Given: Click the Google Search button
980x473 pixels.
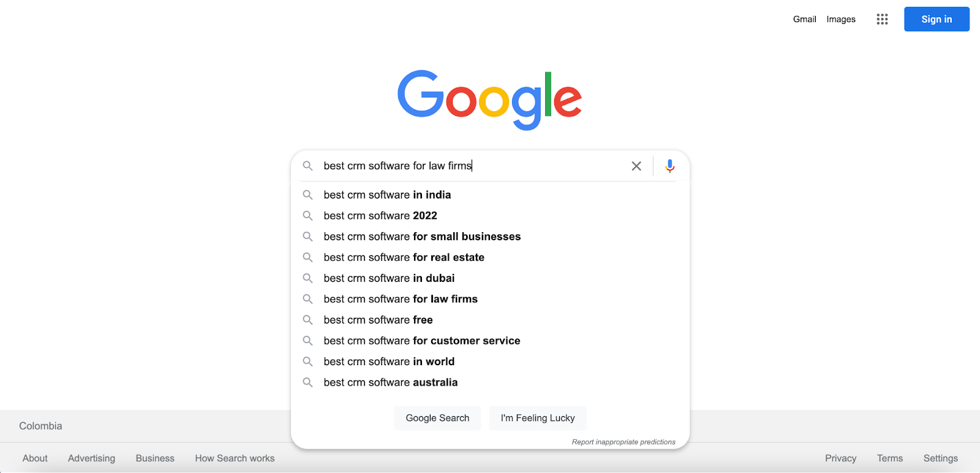Looking at the screenshot, I should [437, 418].
